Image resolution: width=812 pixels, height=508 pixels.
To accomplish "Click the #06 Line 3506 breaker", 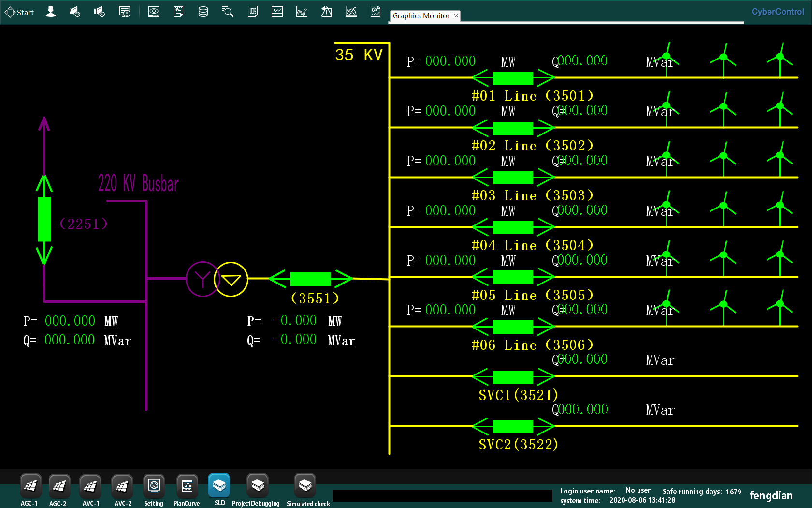I will pos(513,327).
